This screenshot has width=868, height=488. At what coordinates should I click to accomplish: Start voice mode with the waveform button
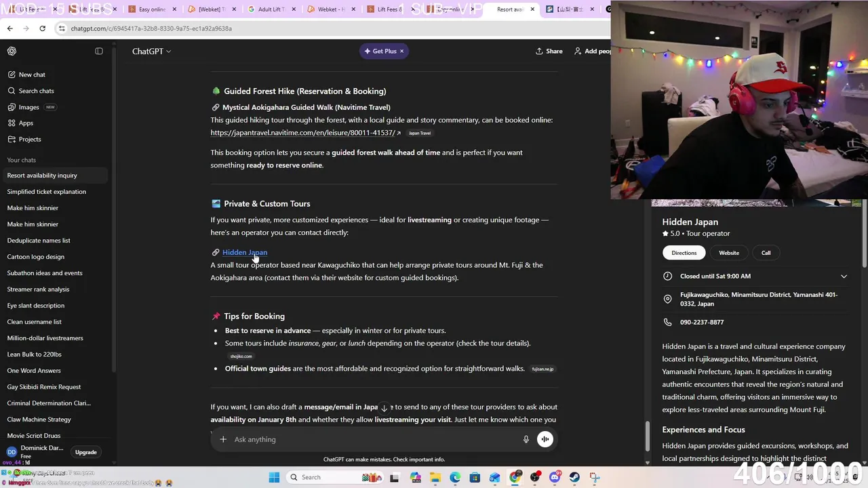[545, 439]
